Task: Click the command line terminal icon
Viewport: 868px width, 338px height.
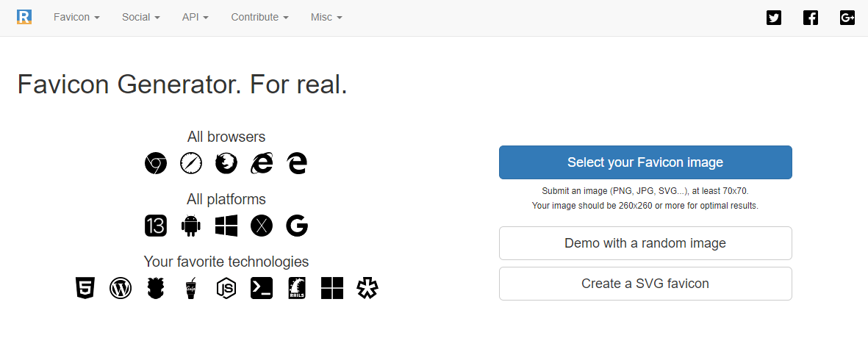Action: (x=262, y=288)
